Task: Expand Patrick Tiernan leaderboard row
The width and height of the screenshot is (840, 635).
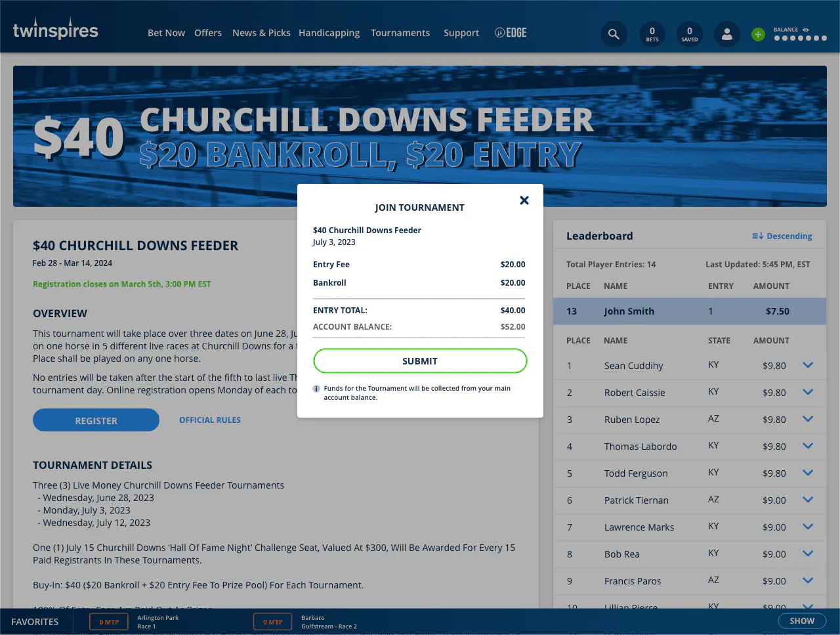Action: click(808, 500)
